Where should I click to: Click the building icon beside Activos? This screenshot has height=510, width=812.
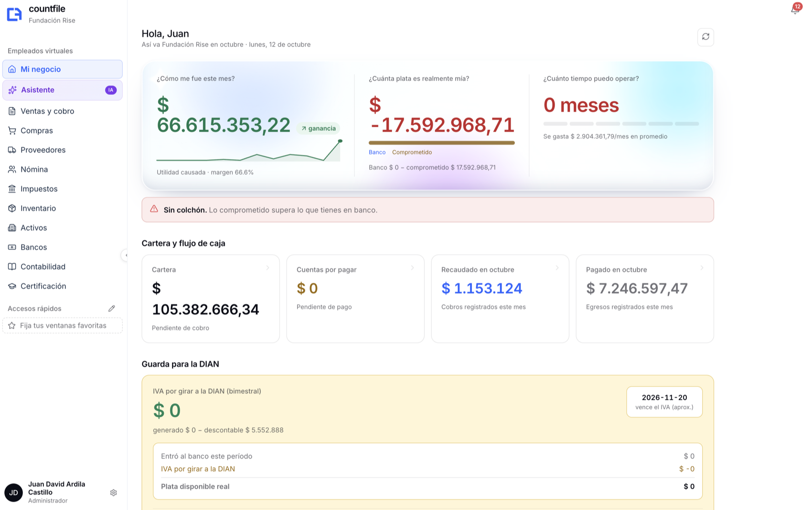(x=12, y=228)
